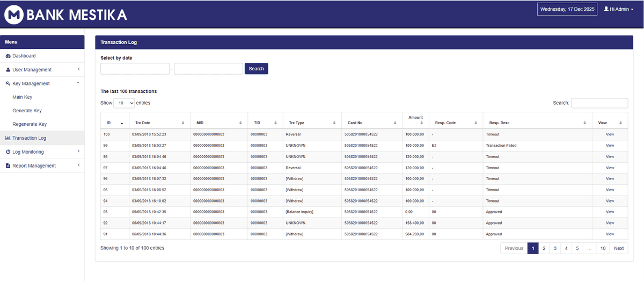View details of transaction ID 92
This screenshot has height=281, width=644.
(x=610, y=223)
